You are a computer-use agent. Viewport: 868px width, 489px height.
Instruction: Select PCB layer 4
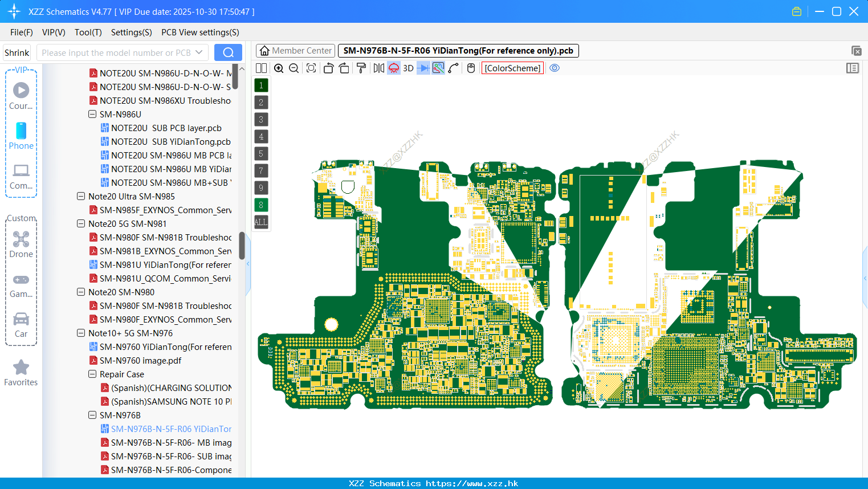[261, 137]
